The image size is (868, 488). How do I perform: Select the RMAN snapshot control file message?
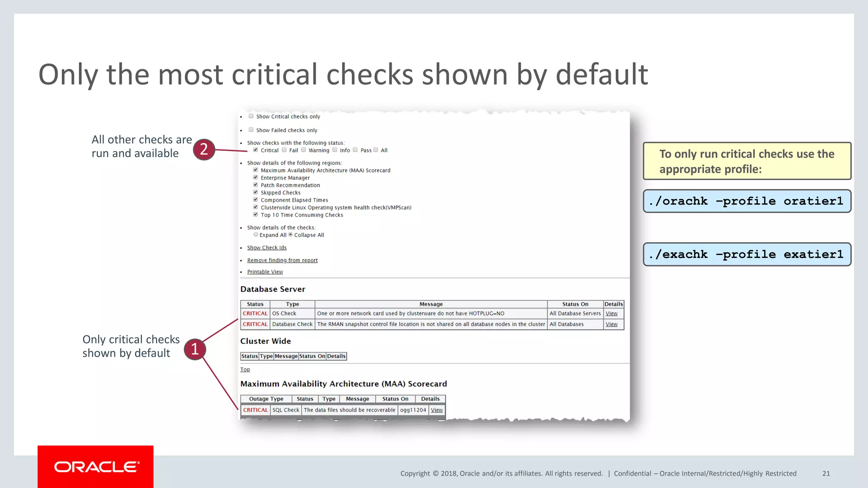[x=431, y=324]
